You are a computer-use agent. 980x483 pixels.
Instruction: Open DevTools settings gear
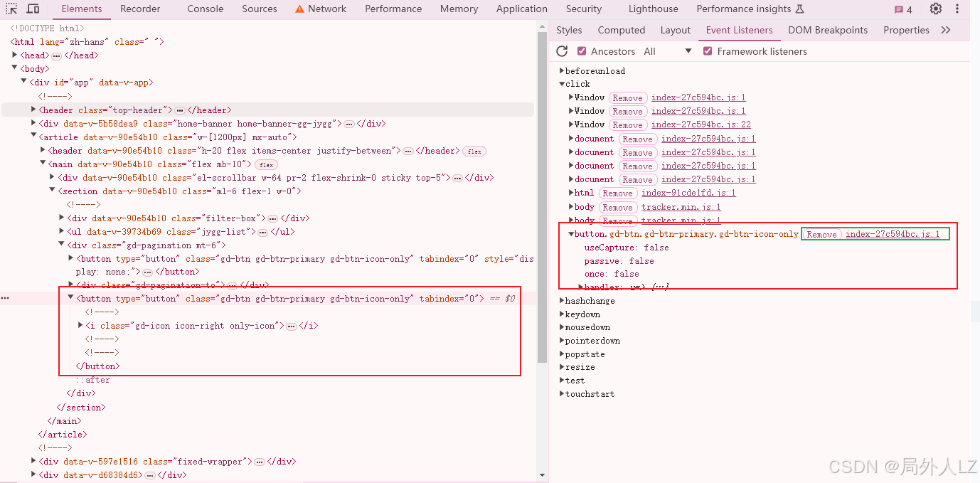click(x=936, y=9)
